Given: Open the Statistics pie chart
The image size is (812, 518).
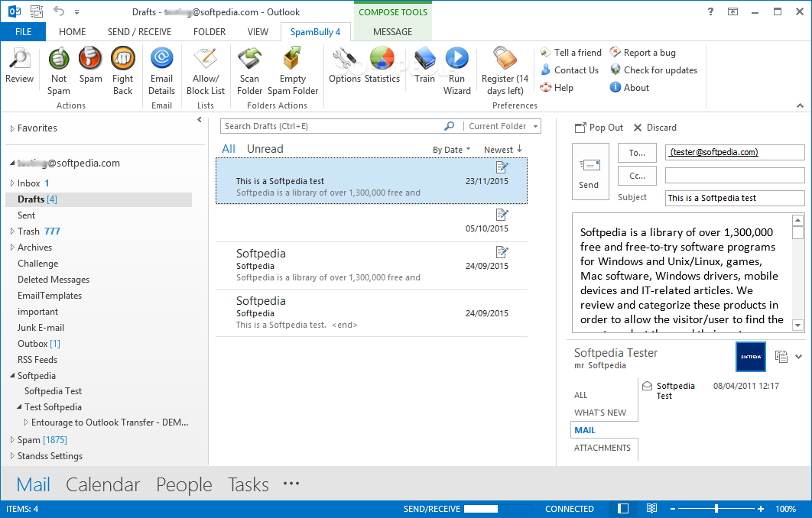Looking at the screenshot, I should click(x=382, y=59).
